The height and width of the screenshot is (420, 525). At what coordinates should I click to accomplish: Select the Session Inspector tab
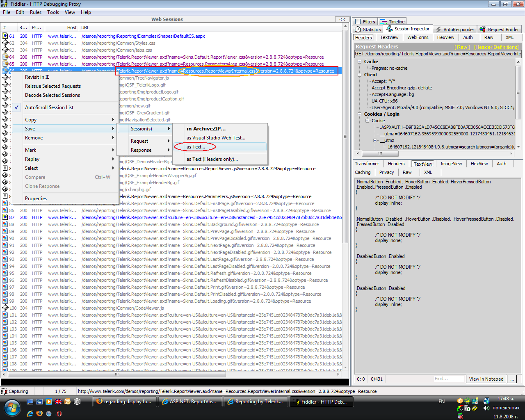click(x=408, y=29)
